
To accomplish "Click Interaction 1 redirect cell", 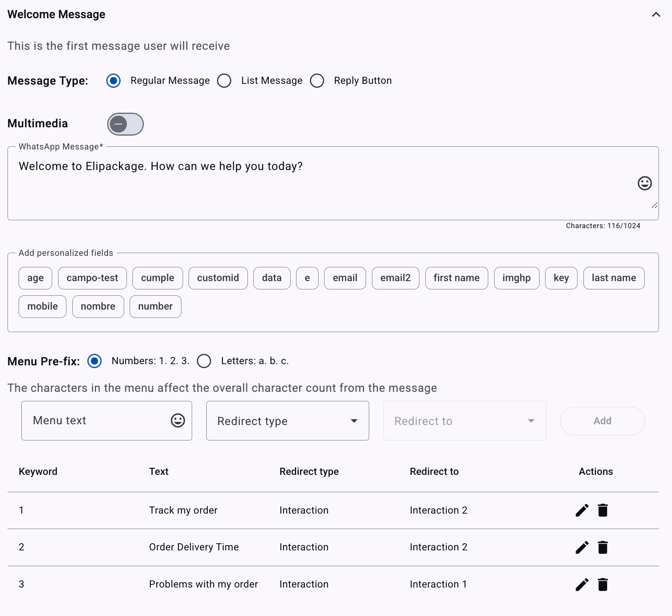I will tap(438, 584).
